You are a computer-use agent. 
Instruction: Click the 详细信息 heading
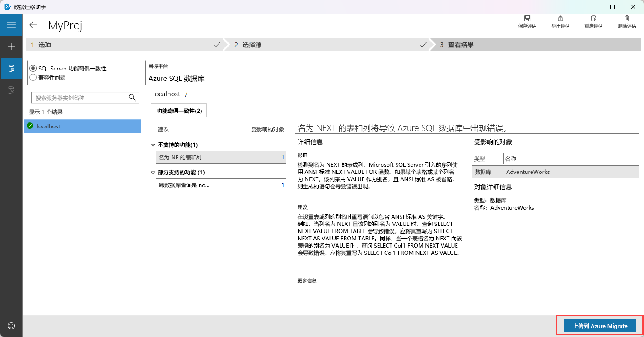(310, 142)
